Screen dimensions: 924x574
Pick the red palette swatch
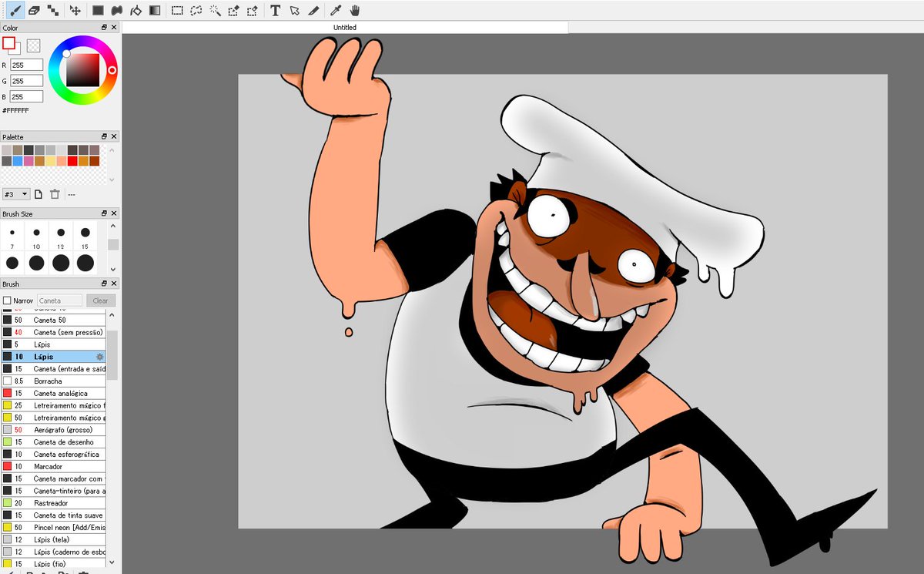72,161
